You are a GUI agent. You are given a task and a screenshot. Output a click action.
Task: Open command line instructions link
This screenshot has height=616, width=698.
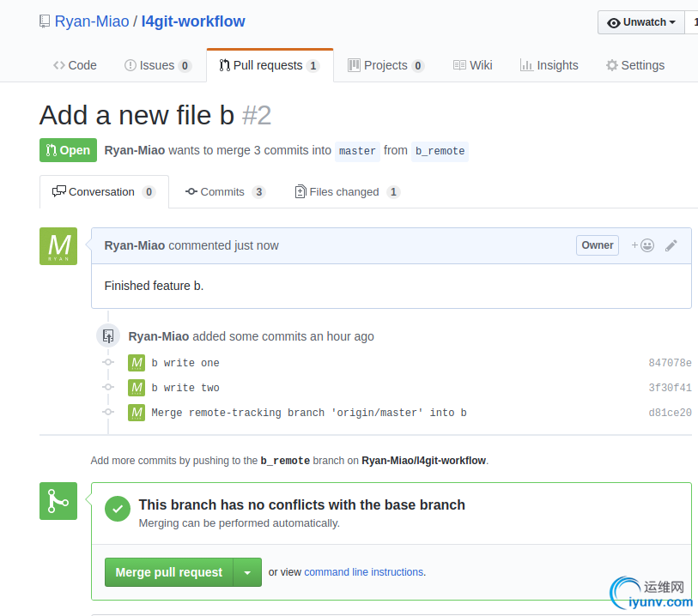[x=364, y=572]
